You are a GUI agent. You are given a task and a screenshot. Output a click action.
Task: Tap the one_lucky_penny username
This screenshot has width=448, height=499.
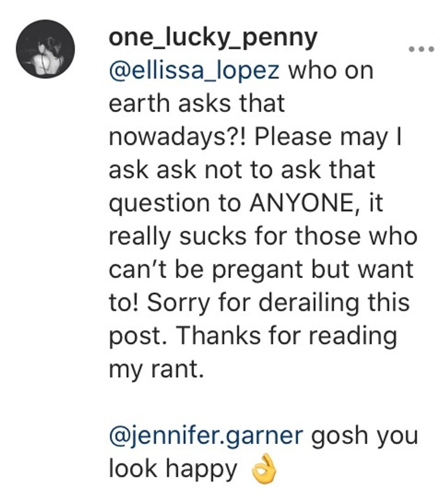click(213, 38)
